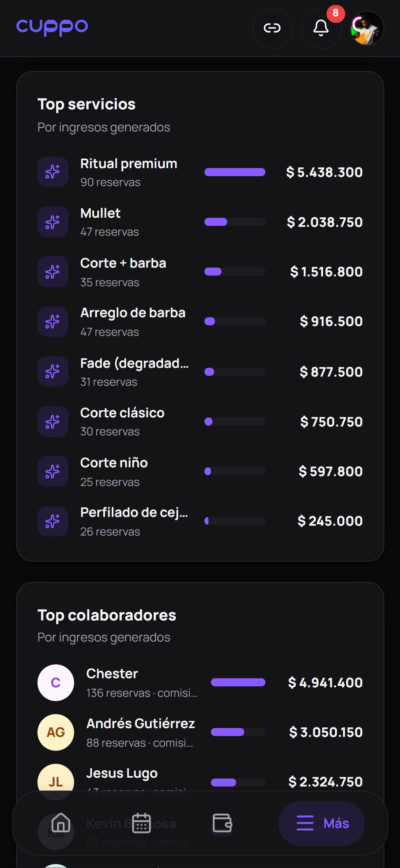The width and height of the screenshot is (400, 868).
Task: Go to home via bottom nav icon
Action: tap(61, 823)
